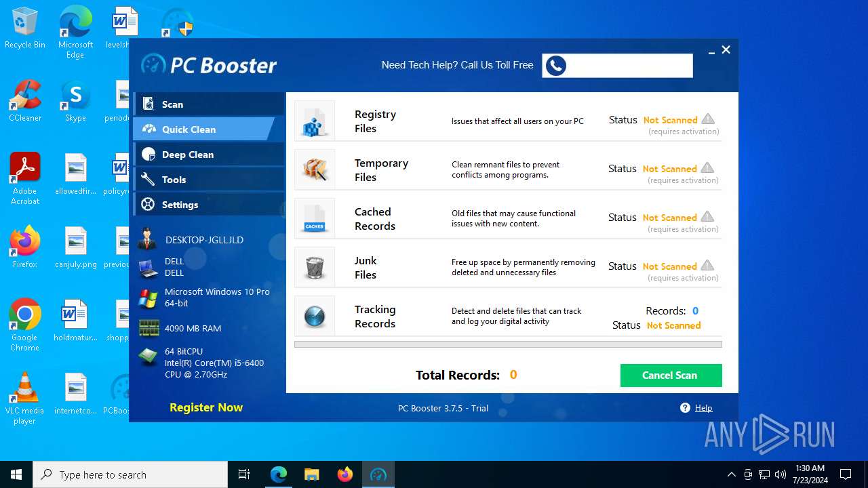Open CCleaner desktop shortcut
This screenshot has height=488, width=868.
25,101
